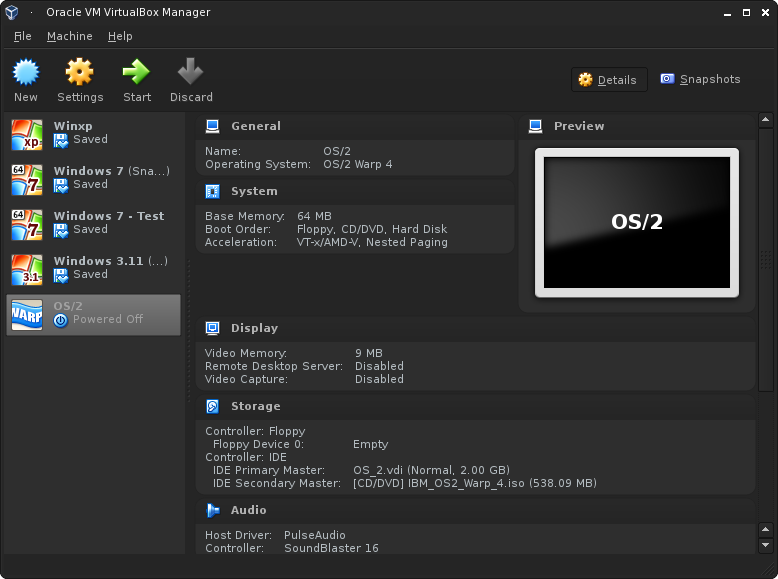Click the '9 MB' video memory value
Image resolution: width=778 pixels, height=579 pixels.
tap(369, 353)
